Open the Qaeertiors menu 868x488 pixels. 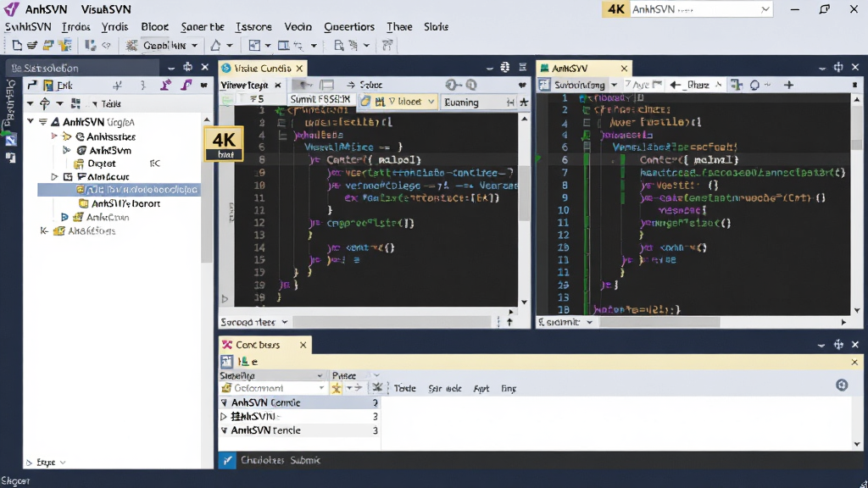tap(348, 26)
